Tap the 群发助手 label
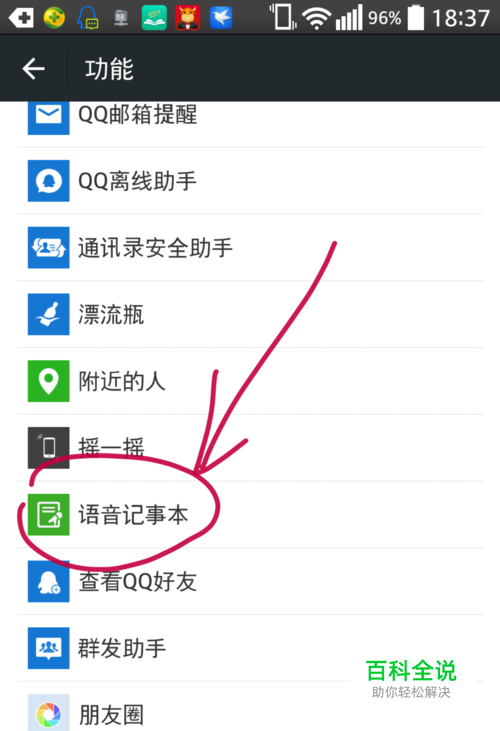The image size is (500, 731). point(122,648)
